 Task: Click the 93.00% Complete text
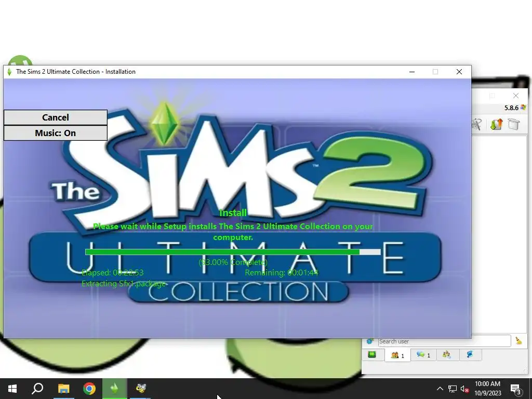coord(233,262)
